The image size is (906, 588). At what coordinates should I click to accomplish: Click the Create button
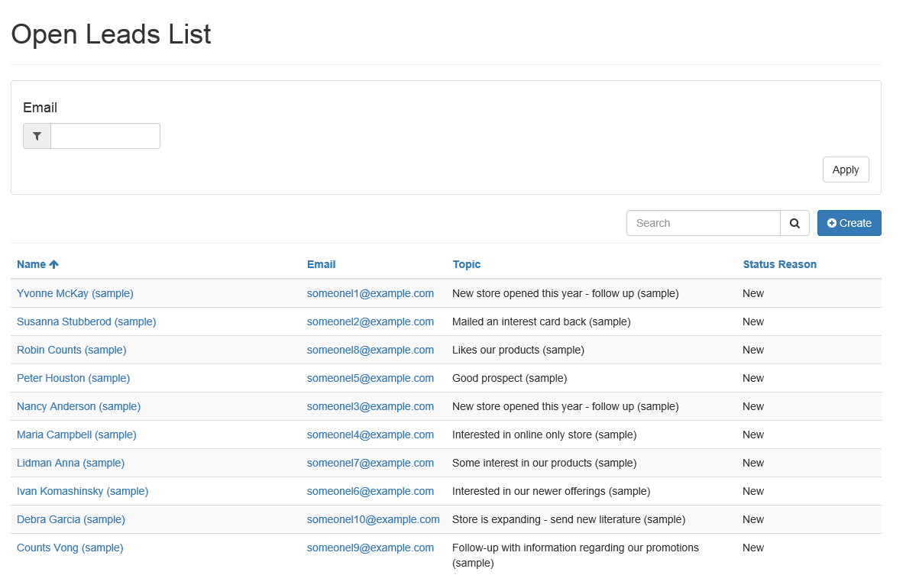pyautogui.click(x=849, y=223)
